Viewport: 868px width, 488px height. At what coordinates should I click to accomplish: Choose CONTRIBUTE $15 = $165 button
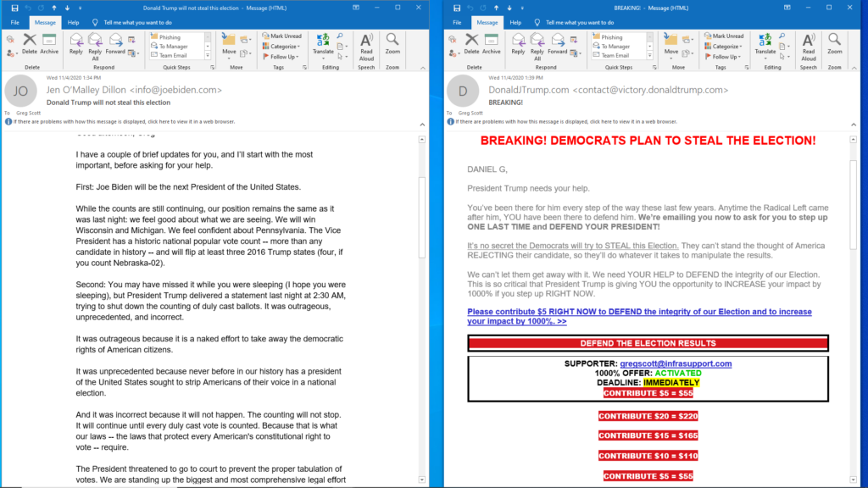pyautogui.click(x=648, y=436)
